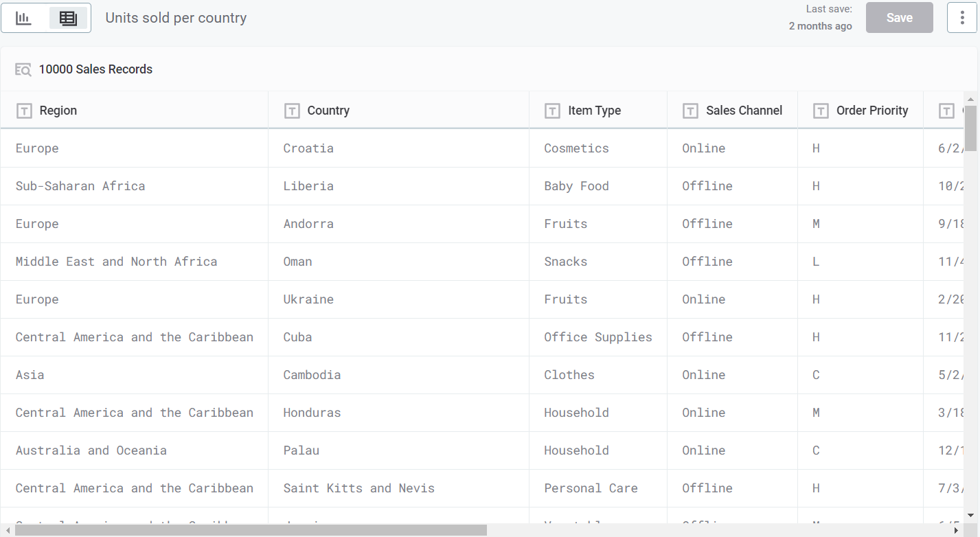Click the text-type icon on the Region column

point(24,110)
